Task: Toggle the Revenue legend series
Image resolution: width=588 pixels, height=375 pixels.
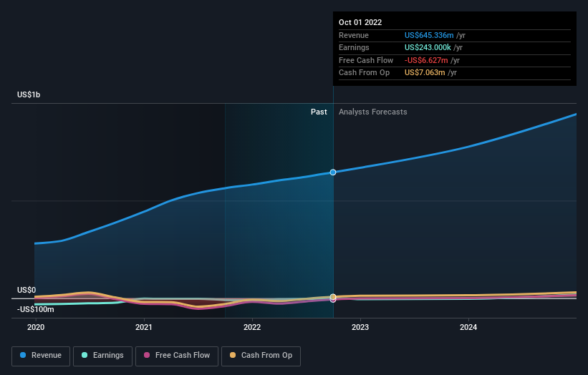Action: tap(41, 356)
